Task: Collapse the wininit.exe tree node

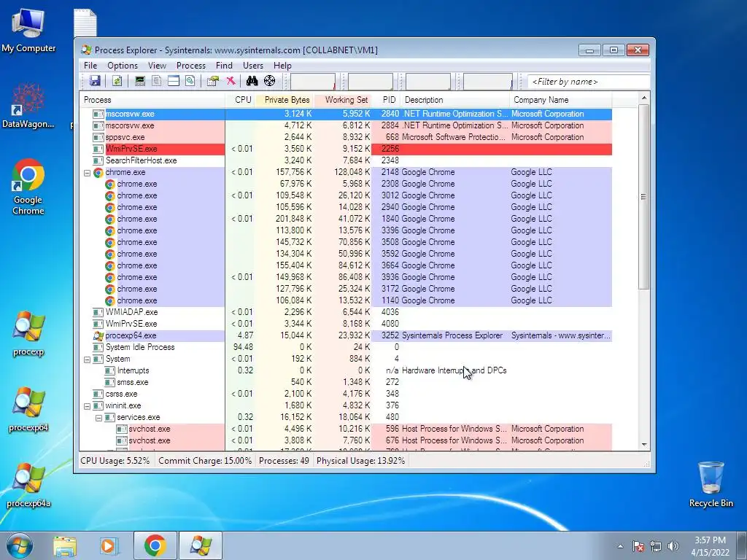Action: coord(88,406)
